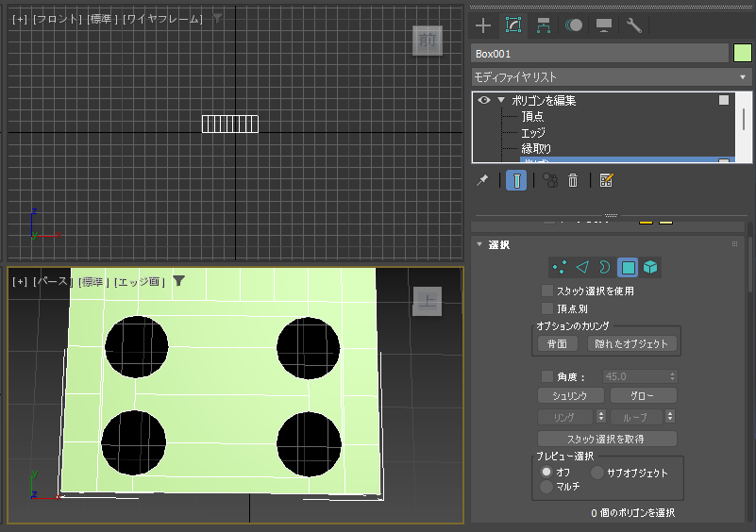Image resolution: width=756 pixels, height=532 pixels.
Task: Remove modifier with trash can icon
Action: pyautogui.click(x=572, y=181)
